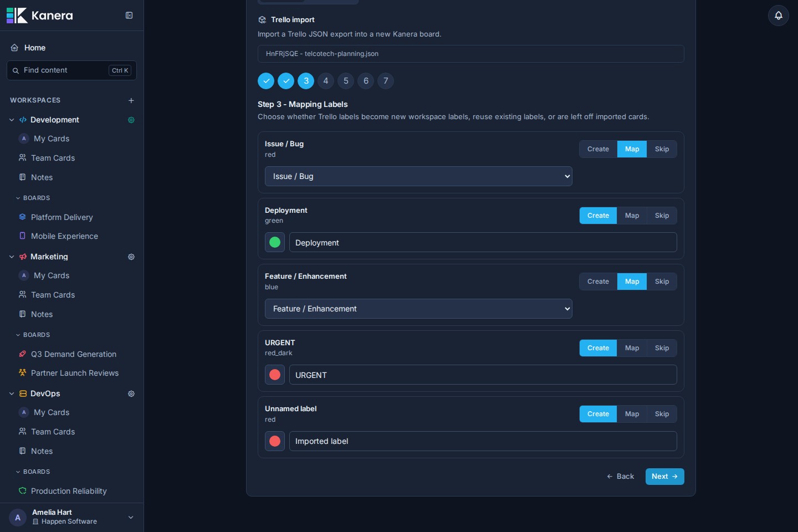Open DevOps workspace settings gear
The height and width of the screenshot is (532, 798).
[131, 393]
